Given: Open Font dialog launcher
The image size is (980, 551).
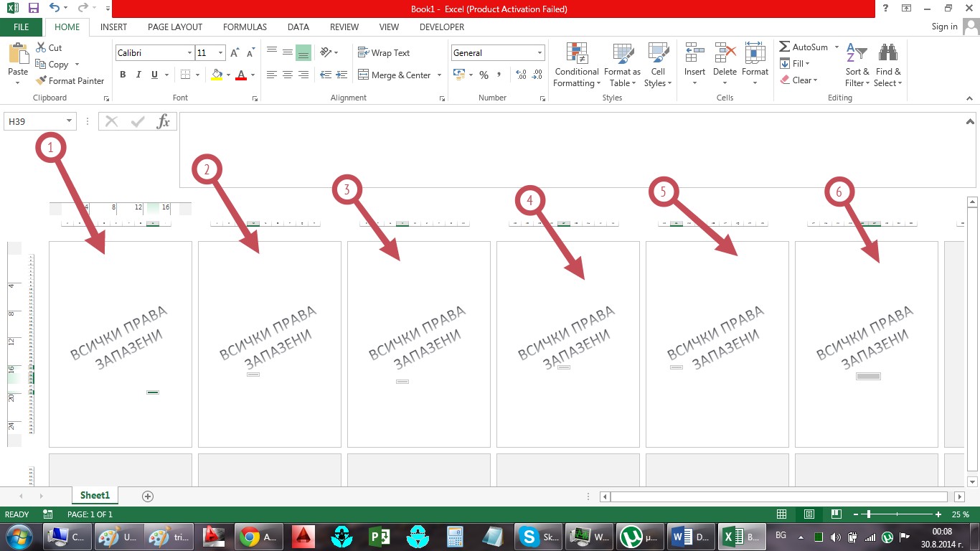Looking at the screenshot, I should [255, 98].
